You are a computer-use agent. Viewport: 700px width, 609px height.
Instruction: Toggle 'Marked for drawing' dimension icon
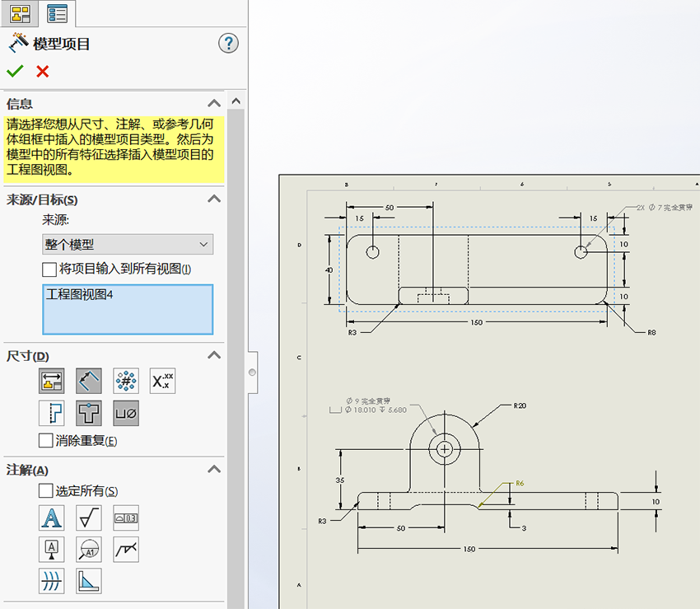pyautogui.click(x=51, y=381)
